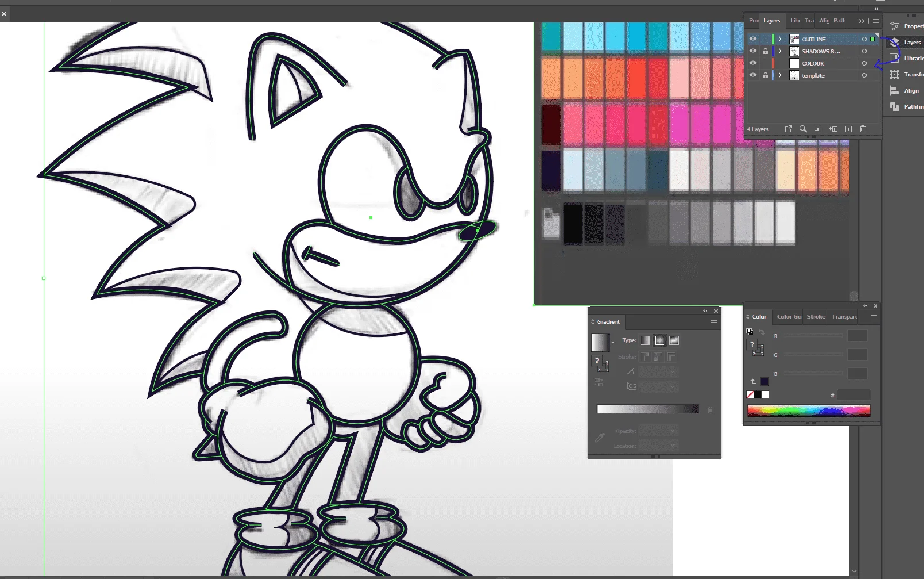Viewport: 924px width, 579px height.
Task: Expand the OUTLINE layer chevron
Action: 780,39
